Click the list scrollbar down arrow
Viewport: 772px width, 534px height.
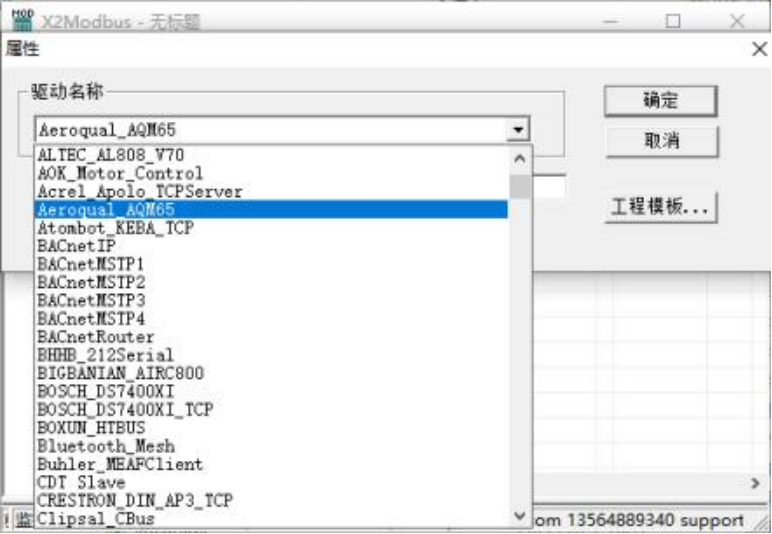(x=519, y=516)
